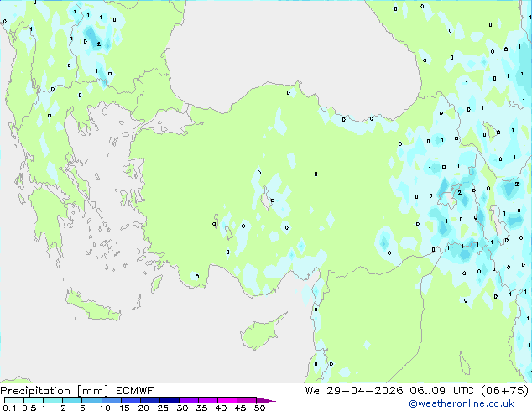Click the '5' legend scale label
The width and height of the screenshot is (532, 411).
[x=82, y=408]
